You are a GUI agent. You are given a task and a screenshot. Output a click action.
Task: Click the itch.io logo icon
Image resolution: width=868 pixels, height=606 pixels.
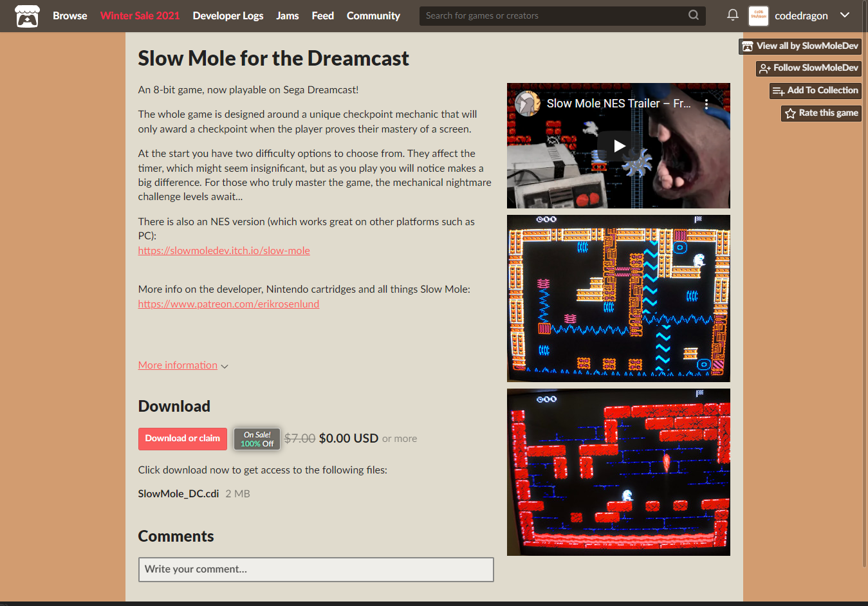tap(27, 15)
